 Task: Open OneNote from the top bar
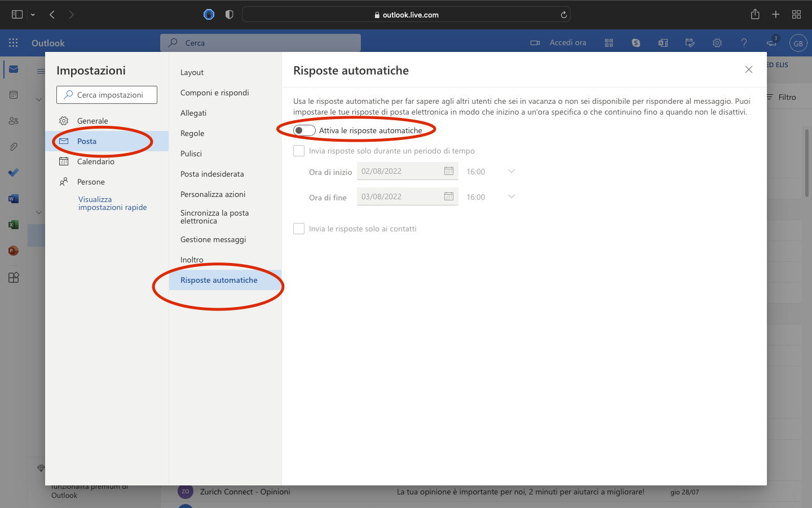pyautogui.click(x=663, y=42)
